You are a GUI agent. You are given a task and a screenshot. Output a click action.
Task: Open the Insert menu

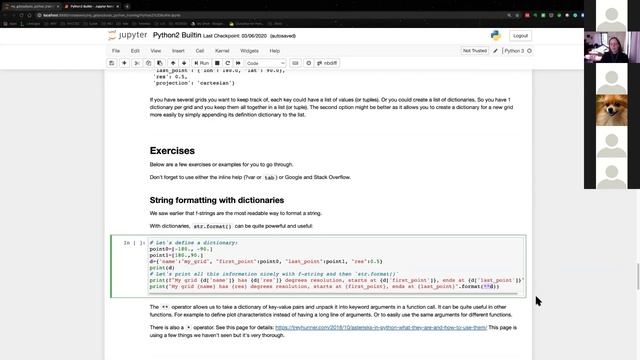pyautogui.click(x=178, y=51)
